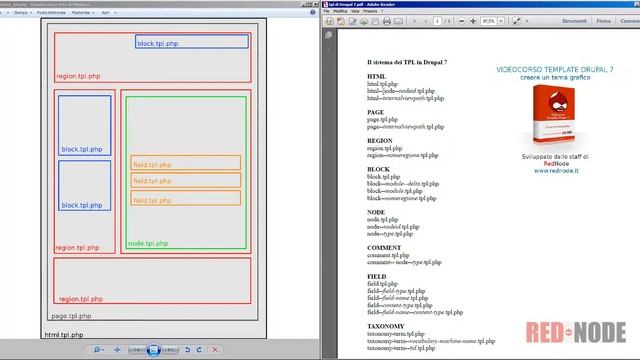Screen dimensions: 640x360
Task: Start the slideshow with the round blue button
Action: pos(153,350)
